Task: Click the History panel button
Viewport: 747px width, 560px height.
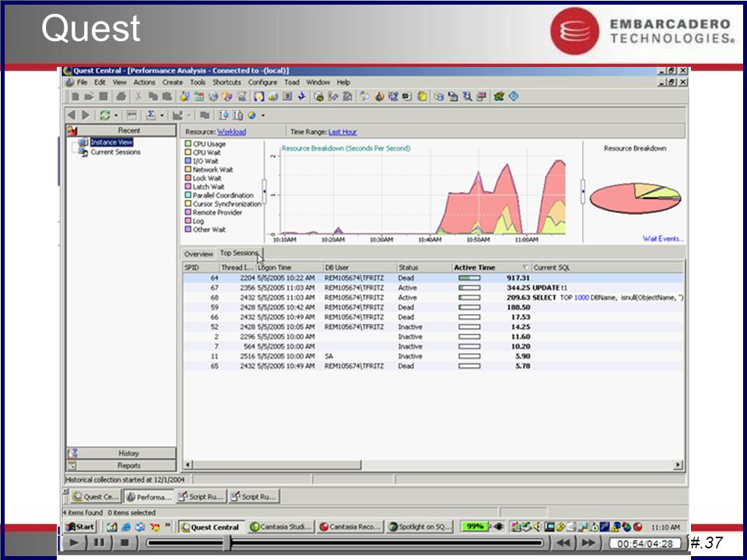Action: pos(121,453)
